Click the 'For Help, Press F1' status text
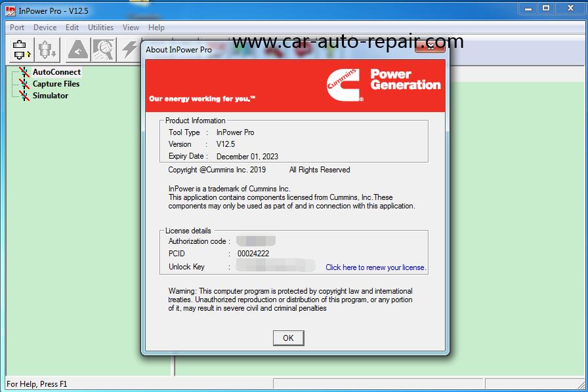Screen dimensions: 588x392 (x=37, y=384)
